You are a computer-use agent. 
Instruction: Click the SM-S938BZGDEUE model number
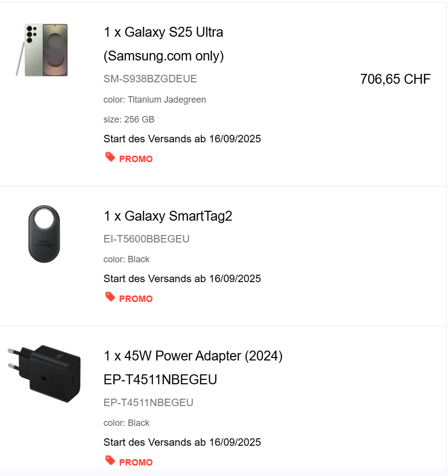coord(150,79)
